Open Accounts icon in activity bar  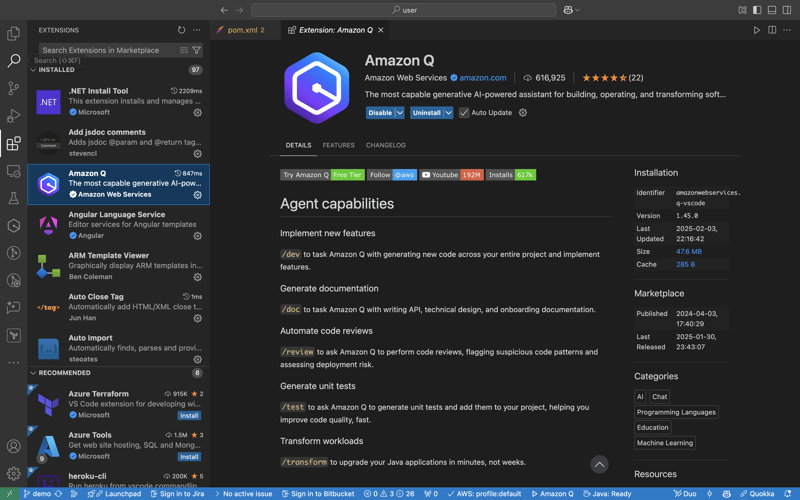tap(14, 446)
